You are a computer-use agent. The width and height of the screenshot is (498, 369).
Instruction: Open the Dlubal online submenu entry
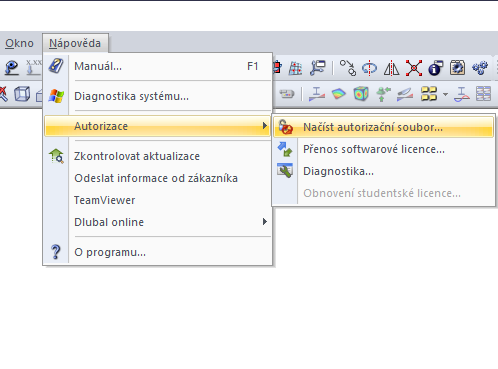[157, 222]
